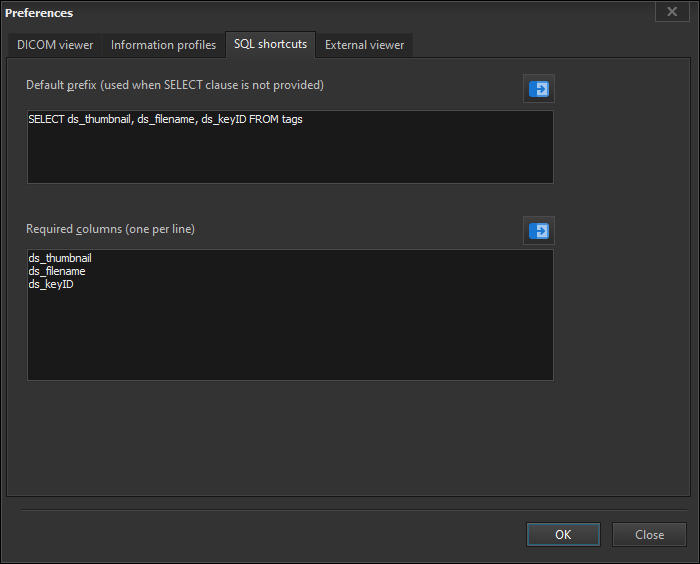This screenshot has height=564, width=700.
Task: Click the word tags ending the prefix query
Action: coord(292,119)
